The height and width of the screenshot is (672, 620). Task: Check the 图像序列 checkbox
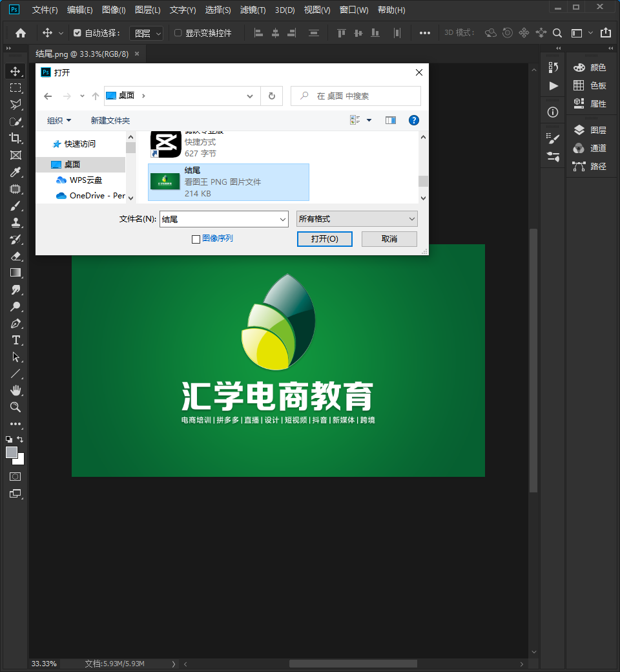click(196, 239)
